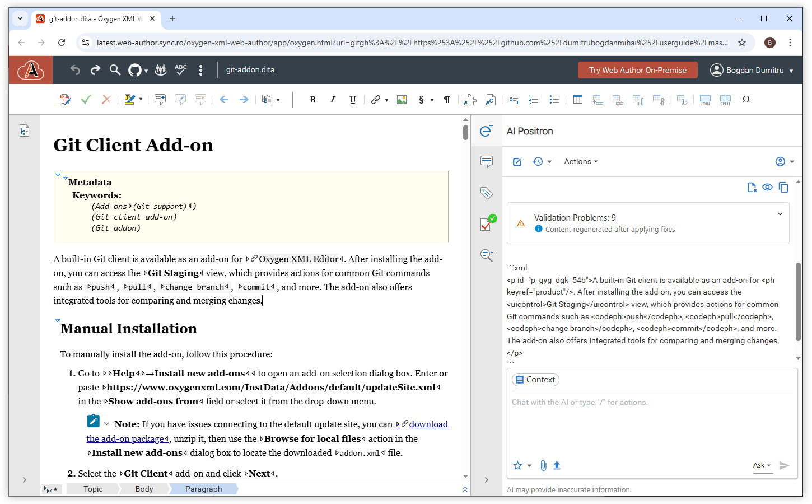Open the Actions menu in AI Positron
The width and height of the screenshot is (812, 504).
581,162
